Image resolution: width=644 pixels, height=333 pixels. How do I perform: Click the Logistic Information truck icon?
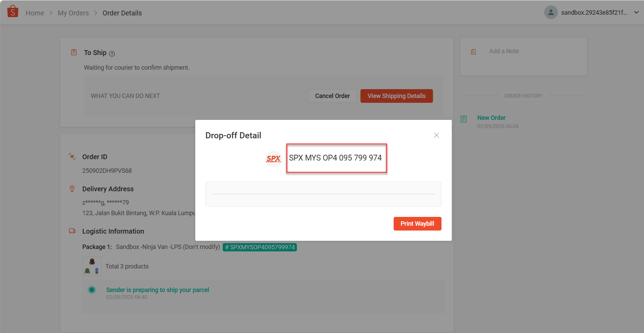(72, 231)
